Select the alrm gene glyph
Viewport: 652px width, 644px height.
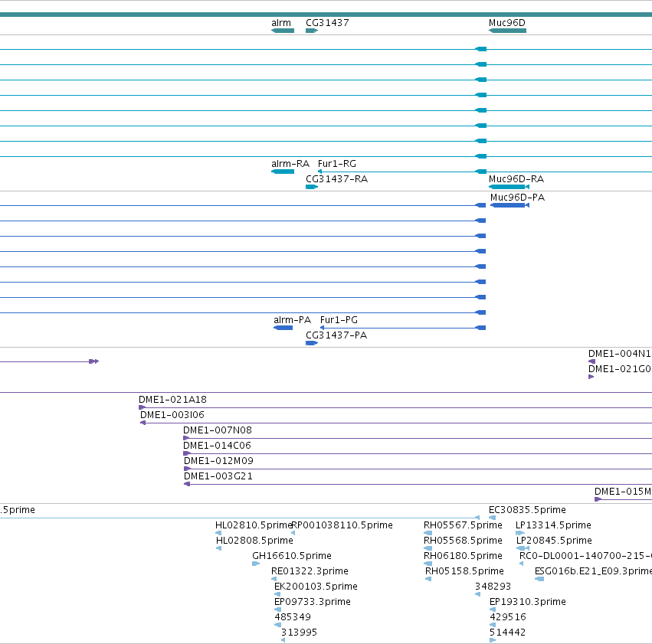[x=283, y=31]
